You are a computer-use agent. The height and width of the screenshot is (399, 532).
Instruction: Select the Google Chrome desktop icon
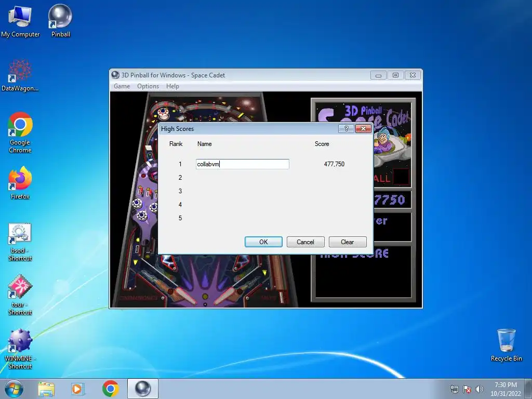click(x=20, y=132)
